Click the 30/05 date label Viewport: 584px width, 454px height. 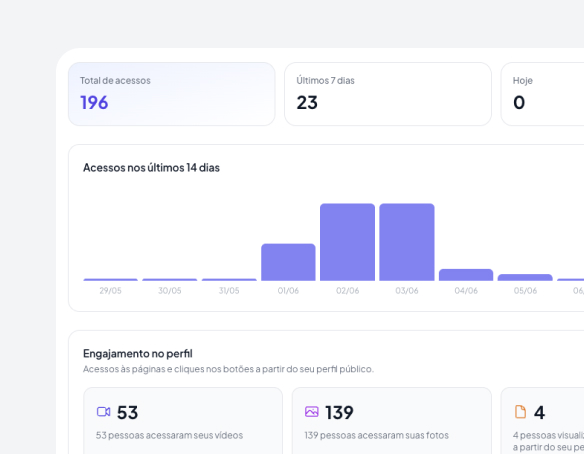tap(170, 291)
